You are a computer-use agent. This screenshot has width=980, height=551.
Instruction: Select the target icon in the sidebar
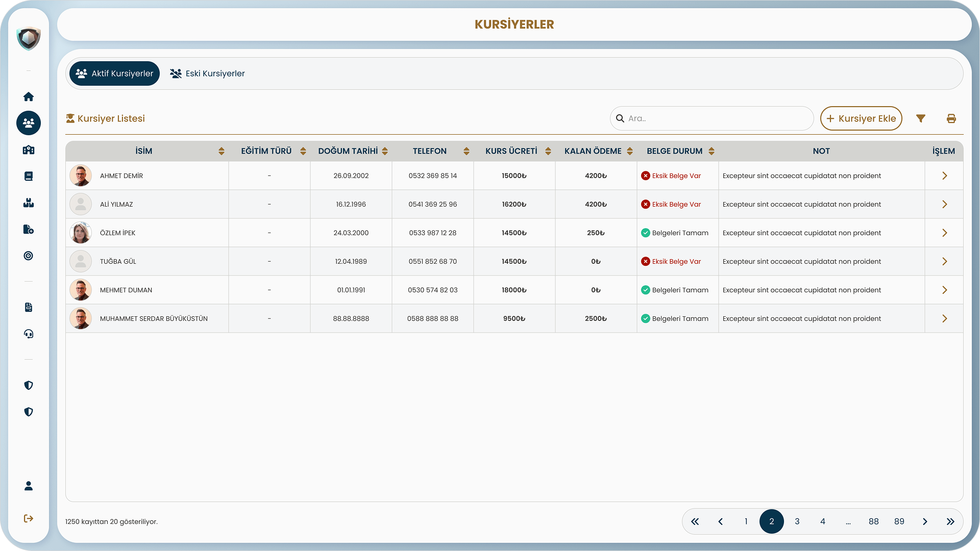(x=29, y=256)
